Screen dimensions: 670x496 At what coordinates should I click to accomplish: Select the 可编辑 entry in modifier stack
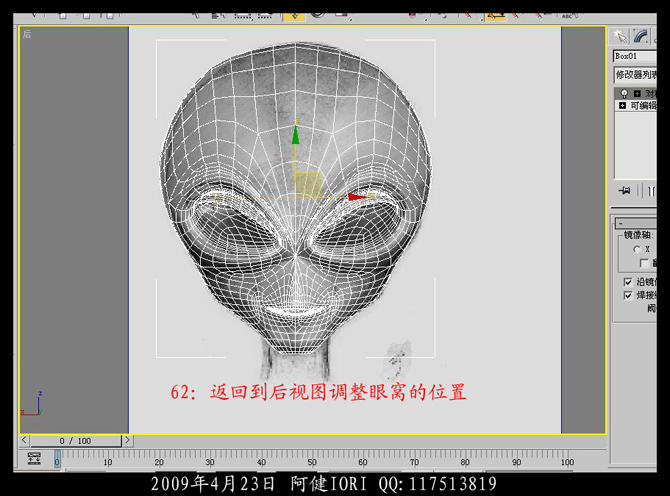(x=637, y=105)
